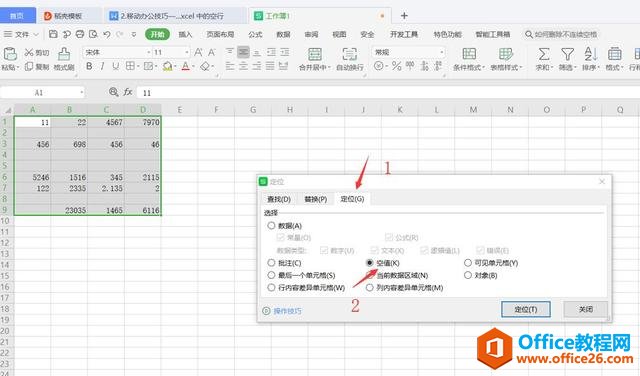
Task: Click the 定位(T) button in the dialog
Action: (526, 309)
